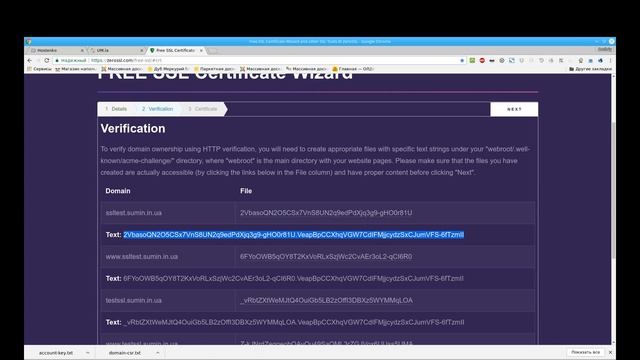640x360 pixels.
Task: Open a new tab with the tab-strip button
Action: [x=213, y=50]
